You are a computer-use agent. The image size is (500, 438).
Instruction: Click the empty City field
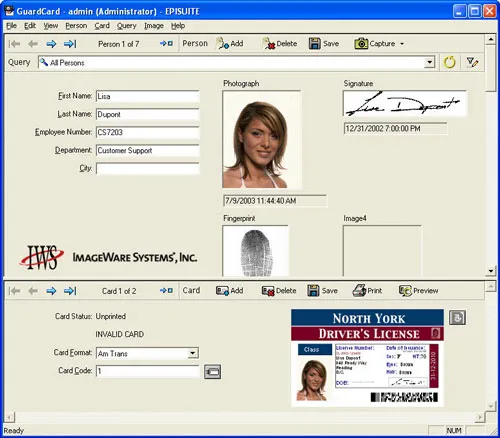pyautogui.click(x=148, y=168)
